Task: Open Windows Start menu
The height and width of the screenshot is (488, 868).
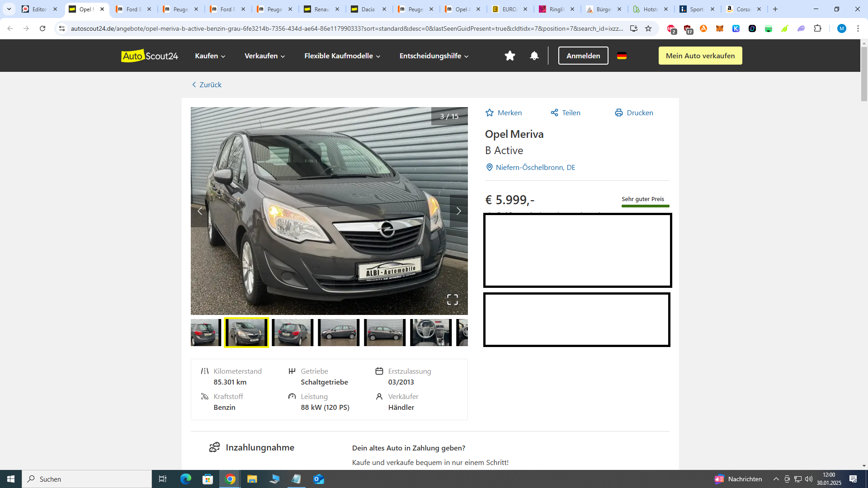Action: click(x=11, y=479)
